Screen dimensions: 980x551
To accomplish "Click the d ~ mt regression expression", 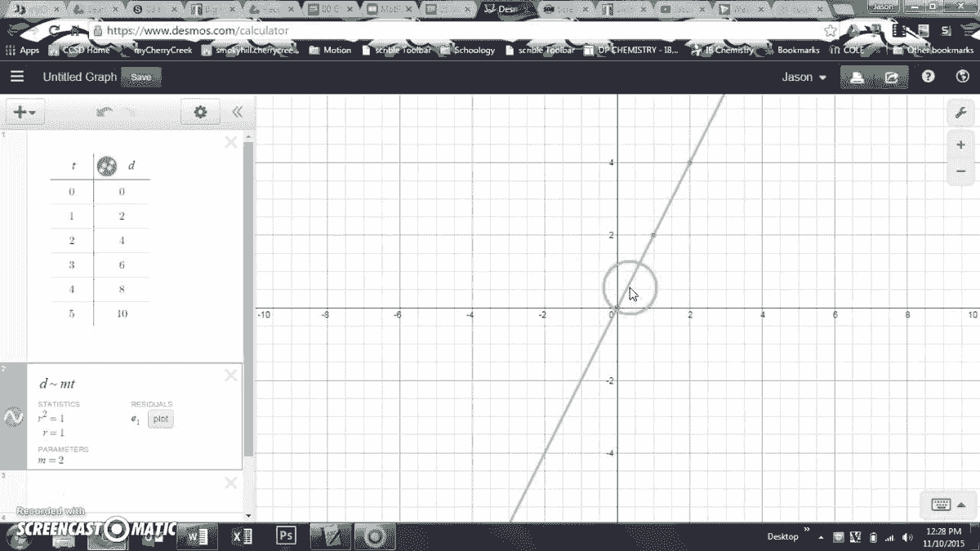I will (57, 384).
